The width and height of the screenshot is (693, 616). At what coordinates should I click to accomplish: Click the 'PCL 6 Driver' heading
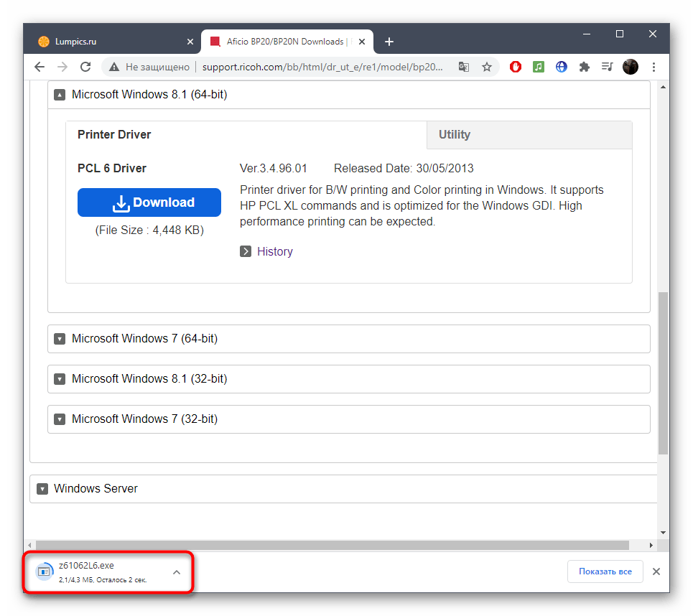point(112,169)
